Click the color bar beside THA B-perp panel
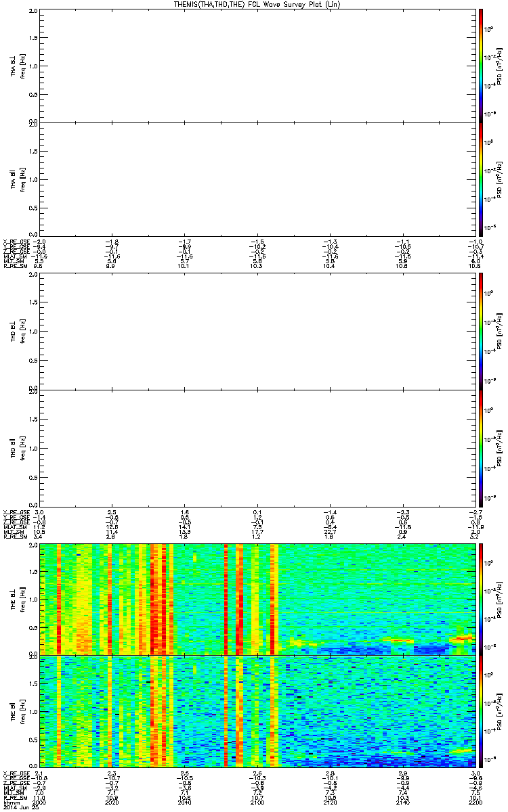Viewport: 508px width, 812px height. [480, 66]
